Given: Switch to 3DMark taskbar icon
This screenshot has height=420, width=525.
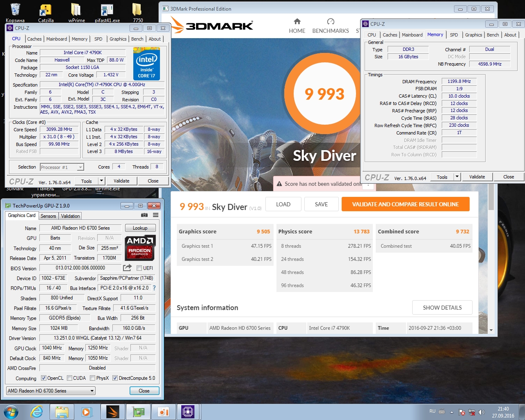Looking at the screenshot, I should pos(112,412).
